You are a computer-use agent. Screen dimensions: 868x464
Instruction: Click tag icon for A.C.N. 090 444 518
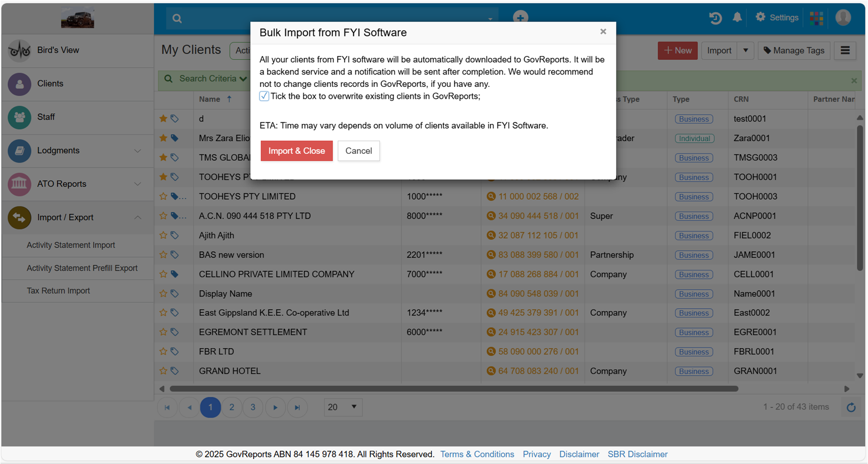[174, 216]
